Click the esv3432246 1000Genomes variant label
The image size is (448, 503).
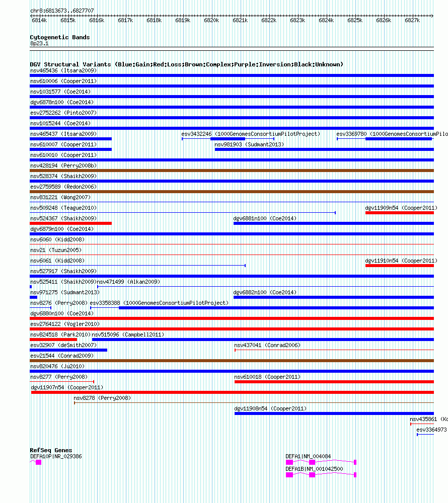click(x=251, y=134)
